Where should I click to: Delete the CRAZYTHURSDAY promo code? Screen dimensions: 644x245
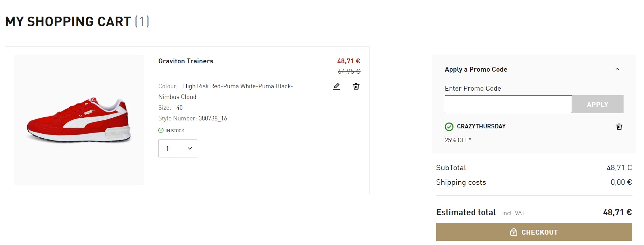(619, 127)
